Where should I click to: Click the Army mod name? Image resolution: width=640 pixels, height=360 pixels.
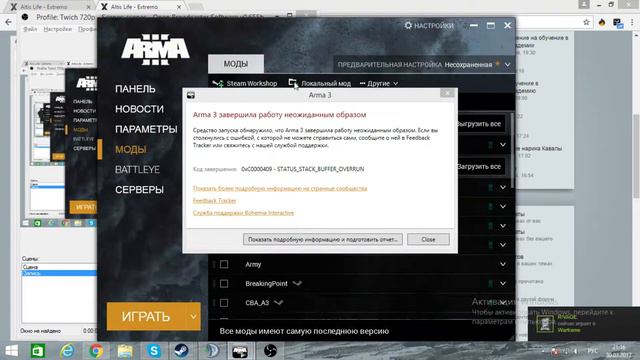tap(253, 264)
